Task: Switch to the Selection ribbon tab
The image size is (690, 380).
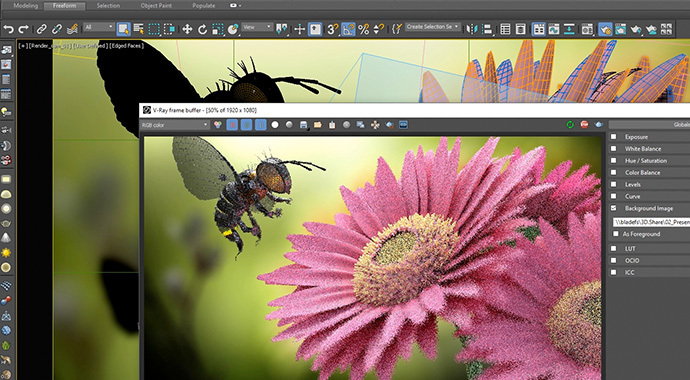Action: tap(108, 6)
